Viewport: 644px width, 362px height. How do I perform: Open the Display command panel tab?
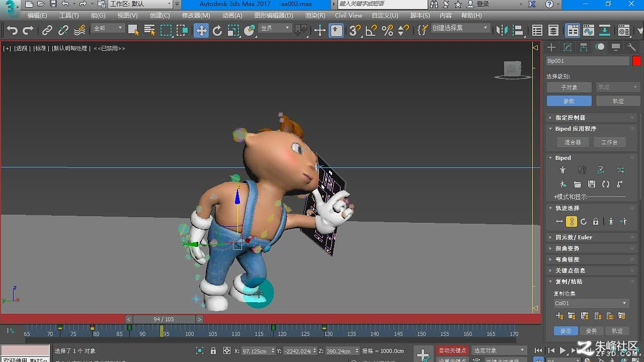[616, 47]
